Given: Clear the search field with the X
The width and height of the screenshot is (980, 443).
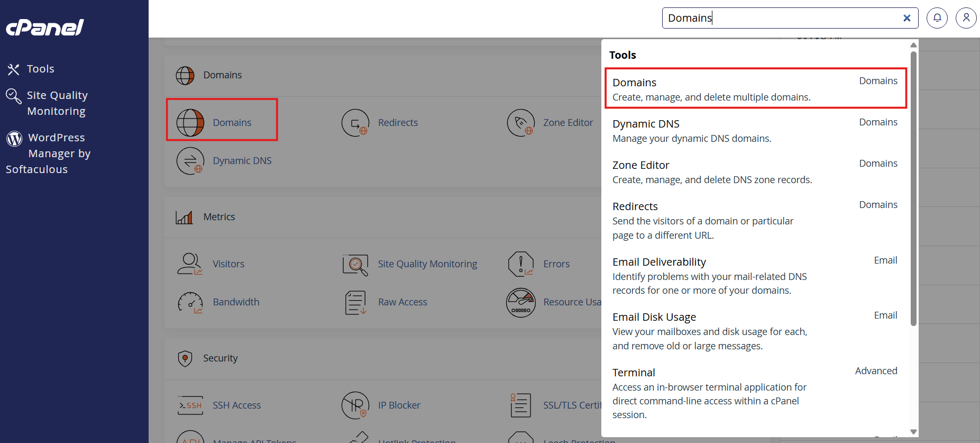Looking at the screenshot, I should point(907,18).
